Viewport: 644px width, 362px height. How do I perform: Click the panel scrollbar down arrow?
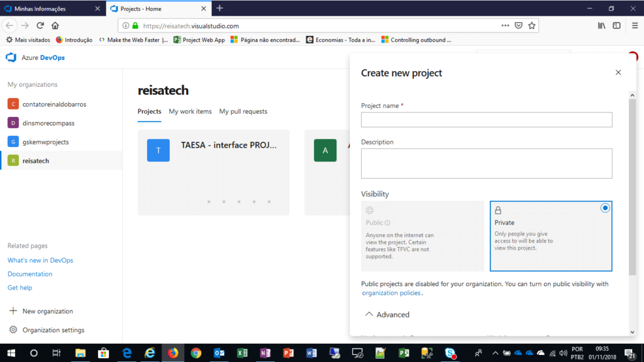point(632,332)
